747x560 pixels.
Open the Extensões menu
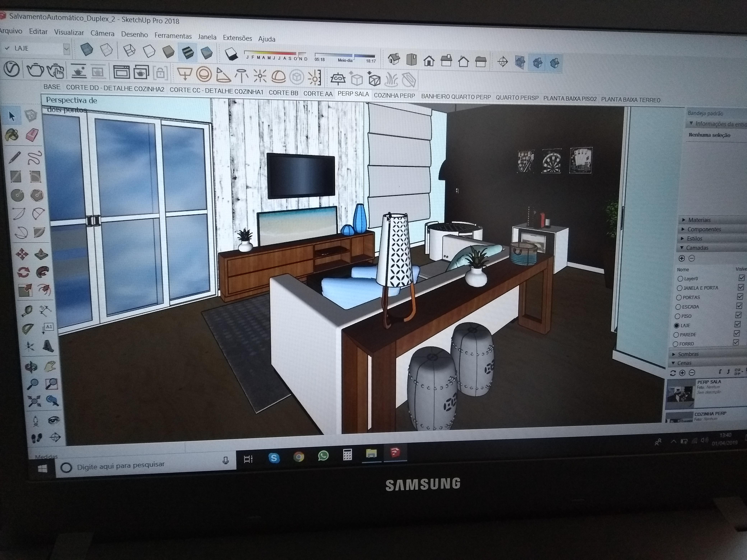(x=237, y=38)
